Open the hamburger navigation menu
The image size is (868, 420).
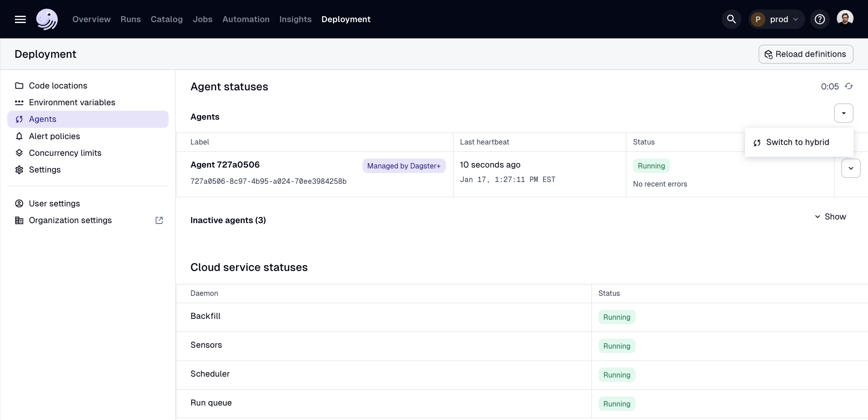pos(20,19)
